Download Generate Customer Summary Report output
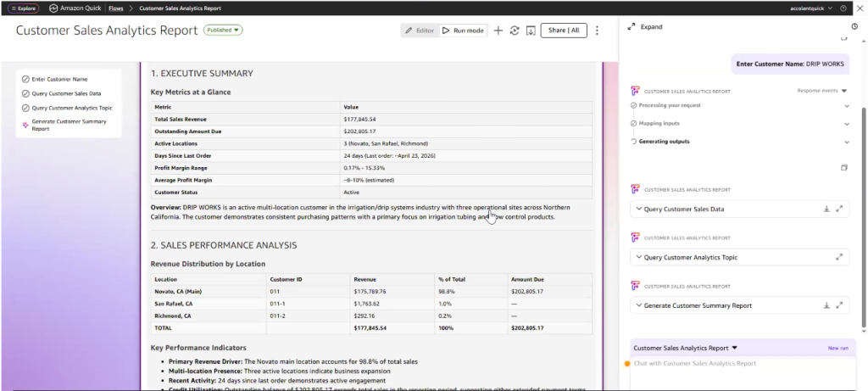This screenshot has width=868, height=391. tap(826, 305)
